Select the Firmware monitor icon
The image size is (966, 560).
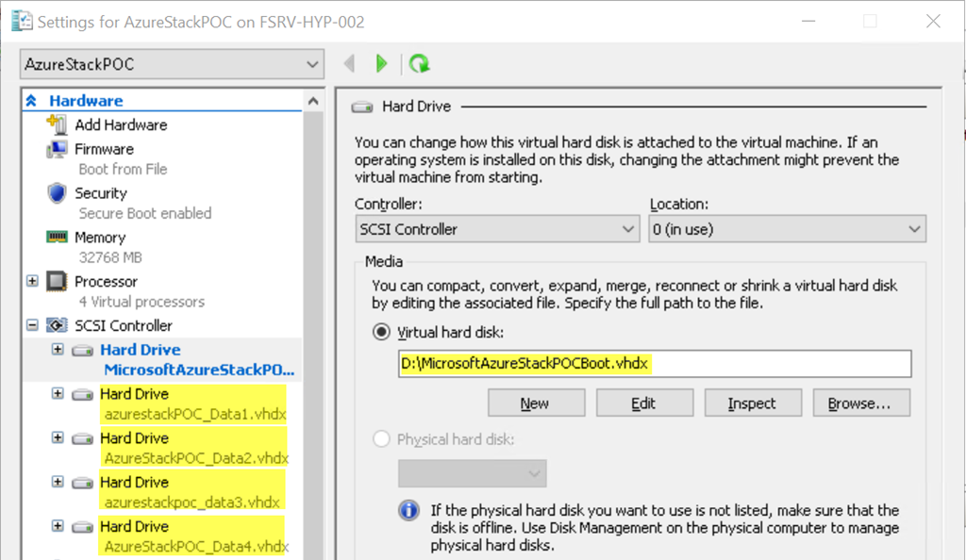coord(57,150)
